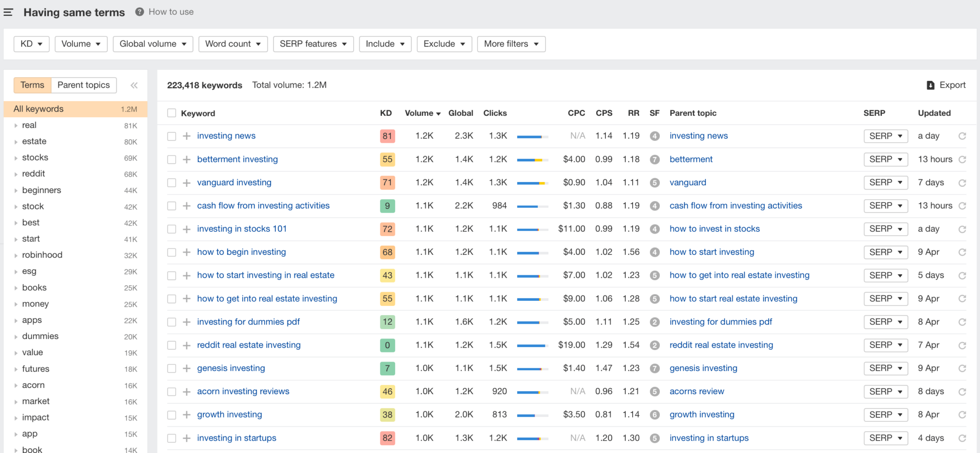Open 'cash flow from investing activities' keyword link
The image size is (980, 453).
point(263,206)
